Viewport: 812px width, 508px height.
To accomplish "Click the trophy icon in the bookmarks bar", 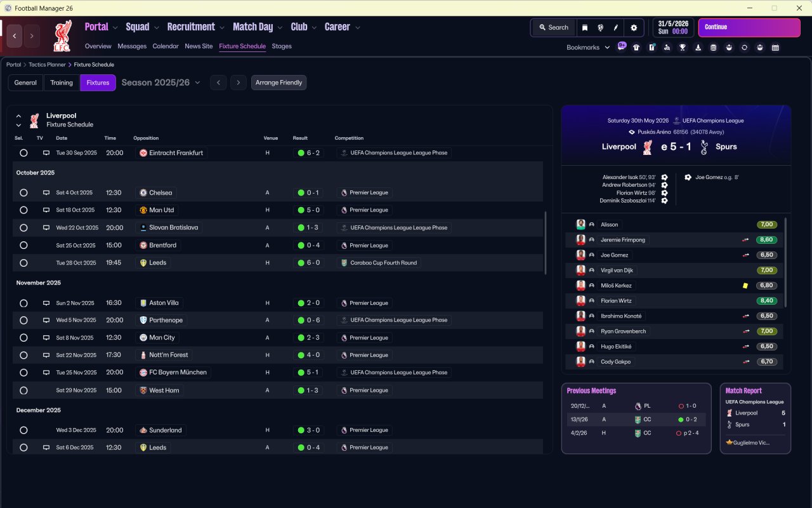I will click(x=683, y=48).
